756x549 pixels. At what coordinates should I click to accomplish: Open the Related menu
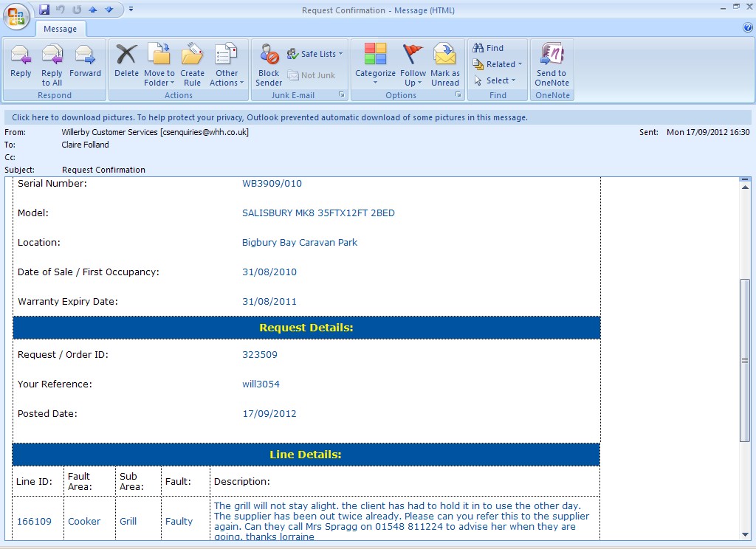coord(498,64)
